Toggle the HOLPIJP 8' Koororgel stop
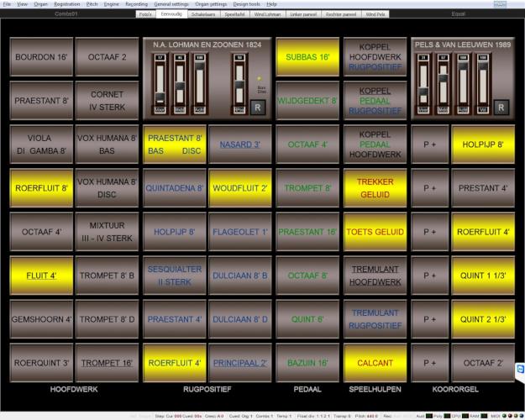The height and width of the screenshot is (420, 525). tap(482, 144)
